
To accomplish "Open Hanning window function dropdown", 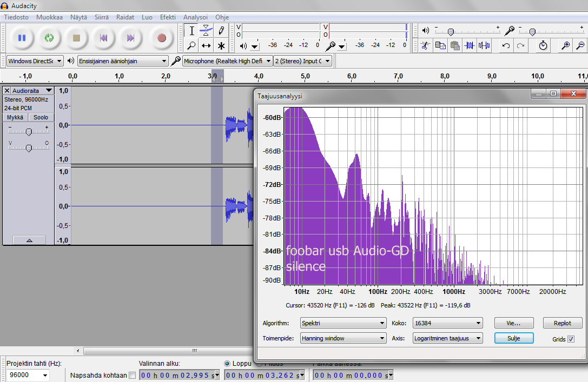I will (x=343, y=338).
